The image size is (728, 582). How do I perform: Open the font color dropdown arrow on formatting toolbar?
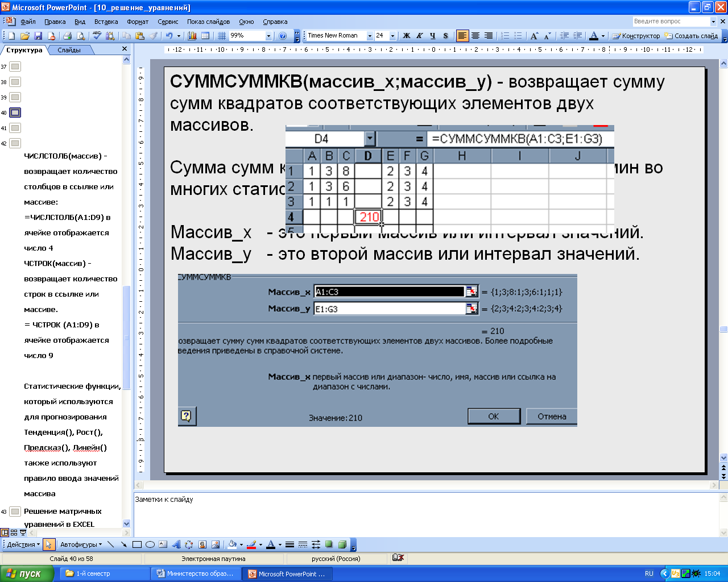(603, 36)
